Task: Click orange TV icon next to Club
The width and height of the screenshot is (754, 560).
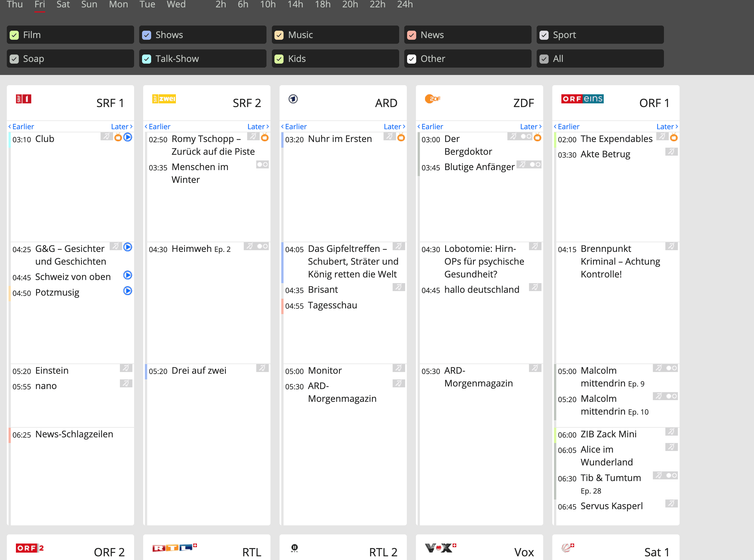Action: click(118, 138)
